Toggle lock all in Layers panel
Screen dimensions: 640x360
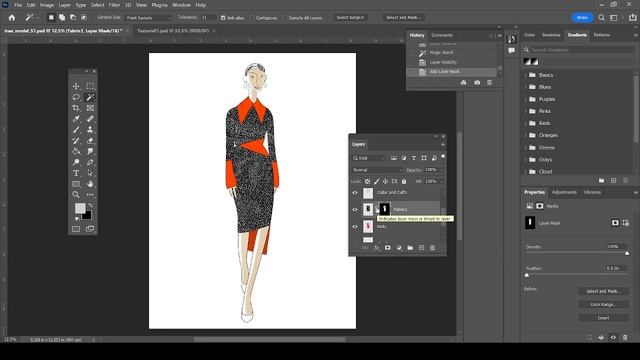coord(404,181)
